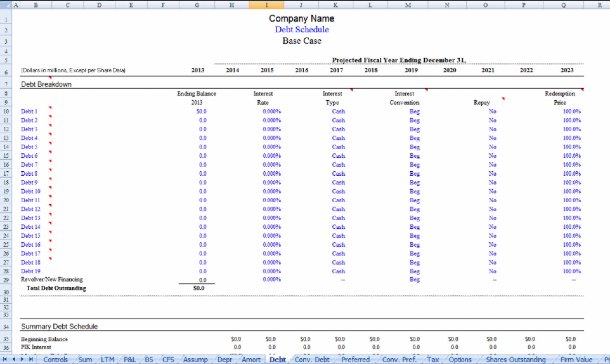Select the Debt 19 label cell
Viewport: 610px width, 364px height.
pos(30,272)
